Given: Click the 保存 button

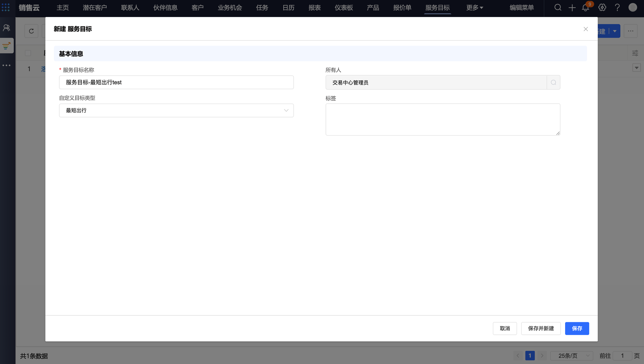Looking at the screenshot, I should click(577, 328).
